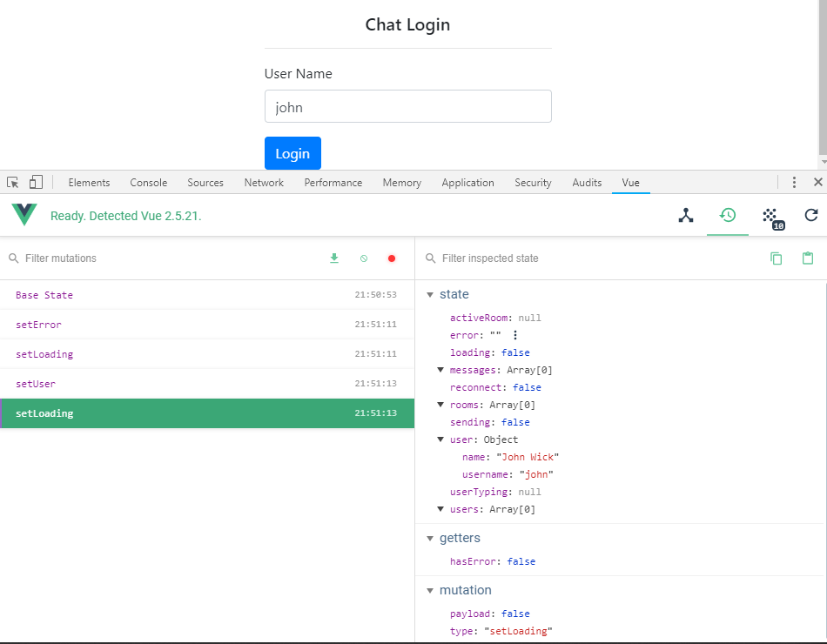Open the Sources tab
This screenshot has width=827, height=644.
coord(205,183)
